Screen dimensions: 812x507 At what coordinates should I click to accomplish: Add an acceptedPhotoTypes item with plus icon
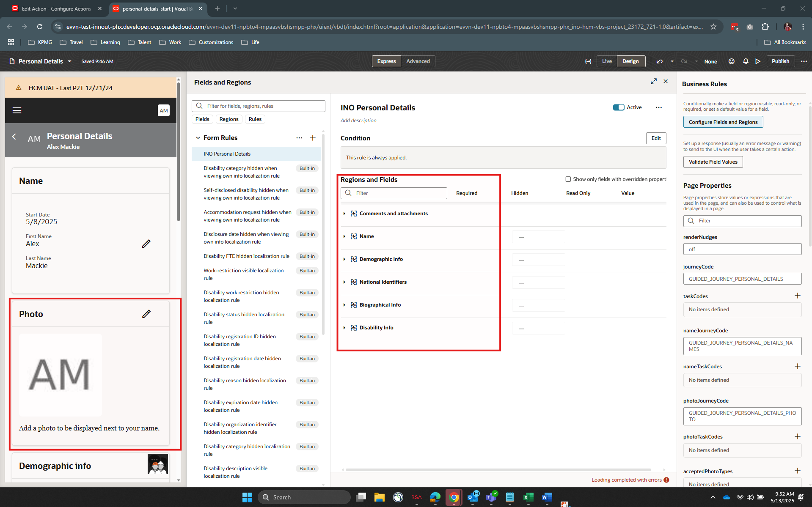[798, 471]
